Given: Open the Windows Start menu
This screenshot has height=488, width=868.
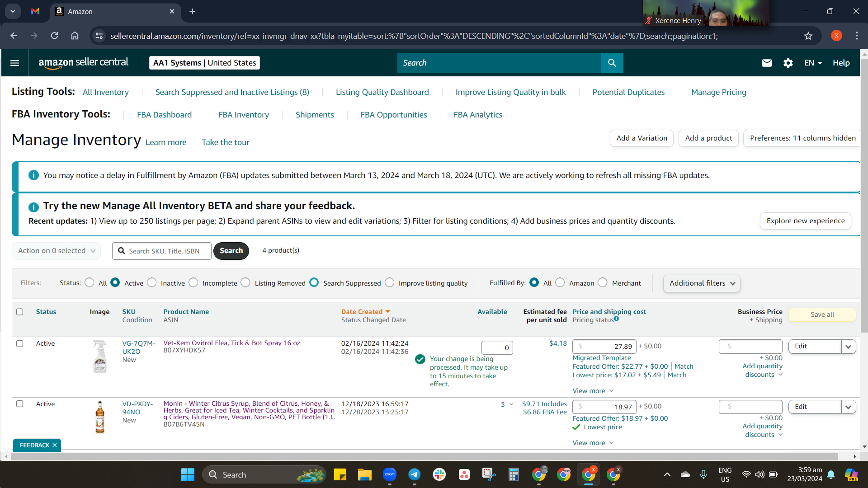Looking at the screenshot, I should pos(188,474).
